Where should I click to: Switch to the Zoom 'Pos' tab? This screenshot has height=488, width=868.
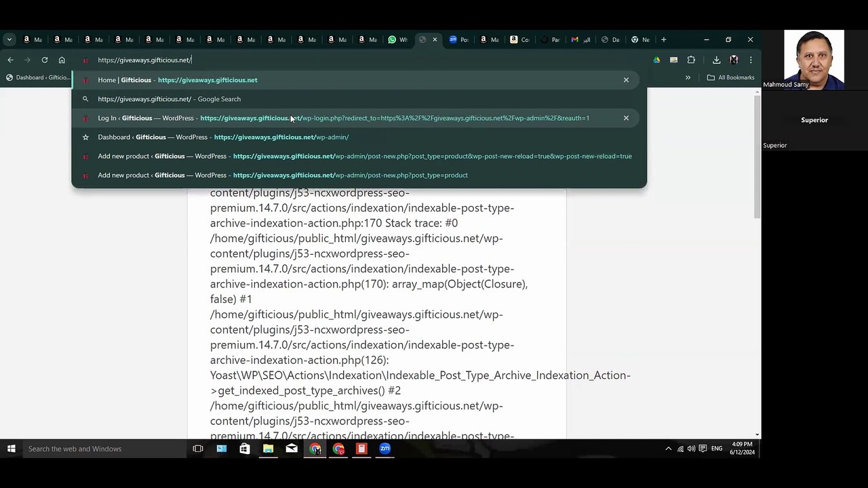pyautogui.click(x=459, y=39)
